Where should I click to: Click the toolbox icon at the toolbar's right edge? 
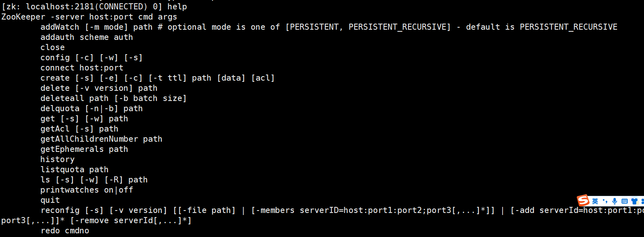point(642,201)
